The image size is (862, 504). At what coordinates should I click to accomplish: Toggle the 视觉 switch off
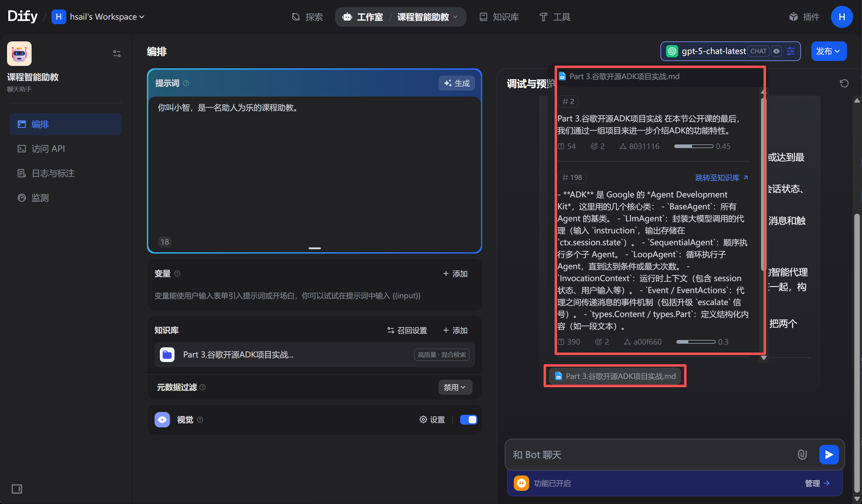click(x=468, y=420)
